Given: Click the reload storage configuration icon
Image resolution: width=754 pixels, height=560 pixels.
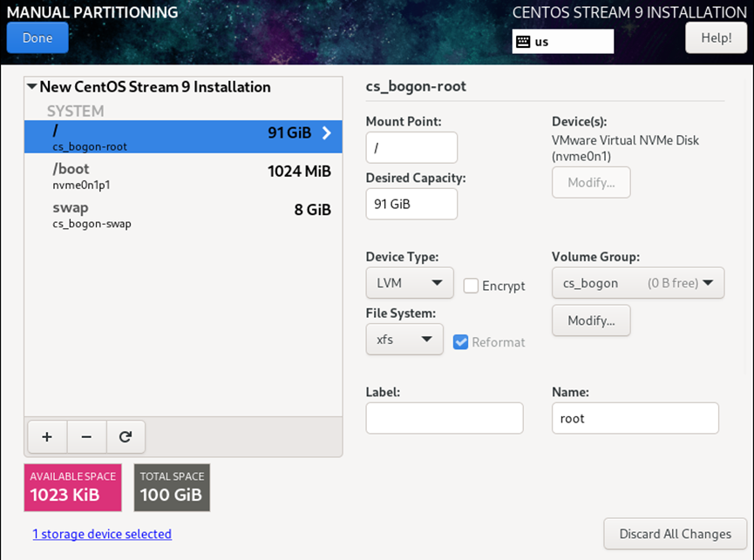Looking at the screenshot, I should (126, 437).
